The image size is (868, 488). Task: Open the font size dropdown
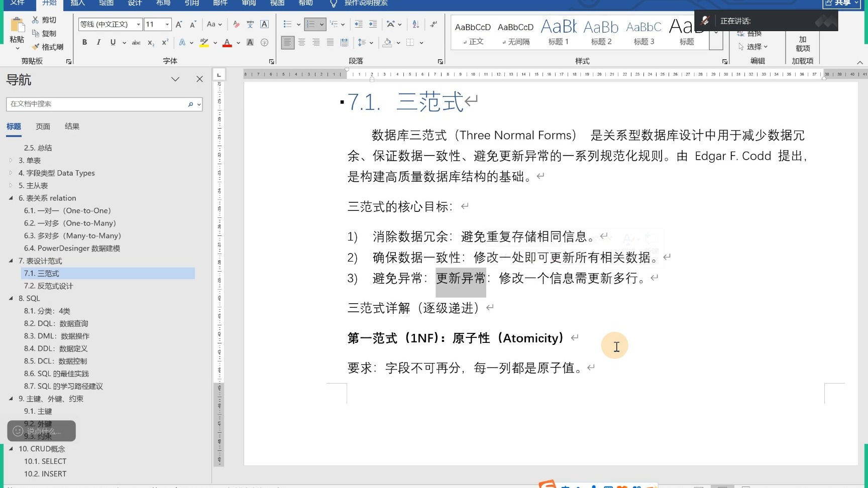coord(167,24)
